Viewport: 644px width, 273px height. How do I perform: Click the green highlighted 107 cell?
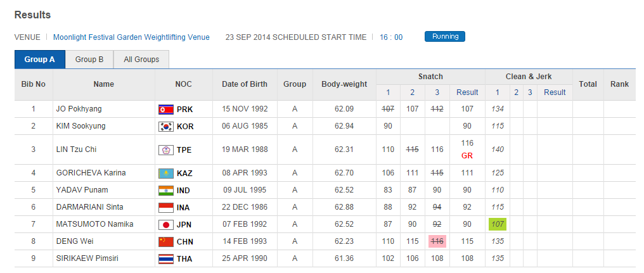[498, 224]
